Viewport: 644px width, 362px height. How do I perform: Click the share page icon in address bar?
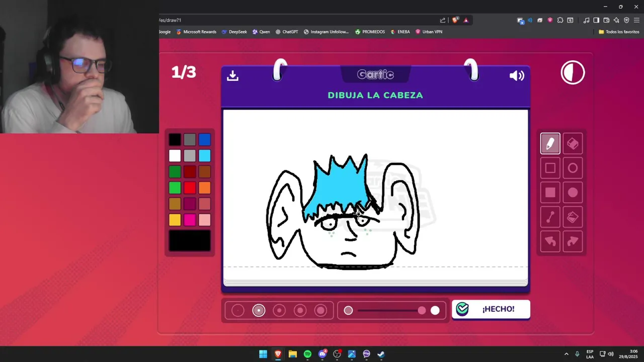443,20
